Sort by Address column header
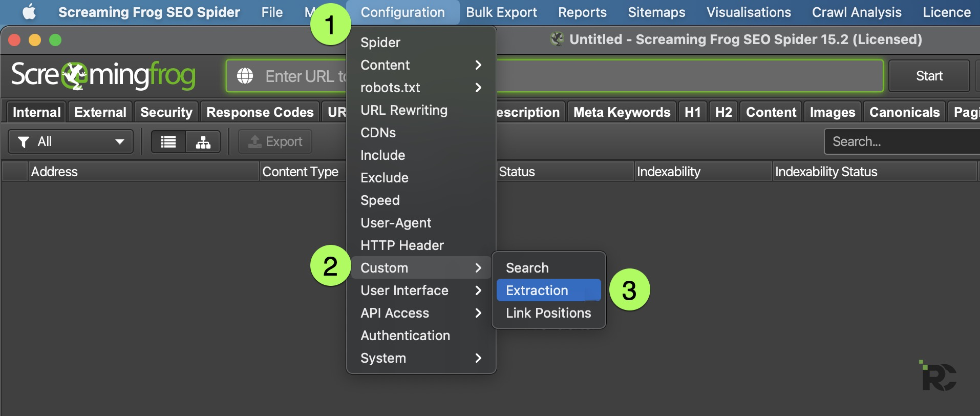Screen dimensions: 980x416 coord(143,172)
